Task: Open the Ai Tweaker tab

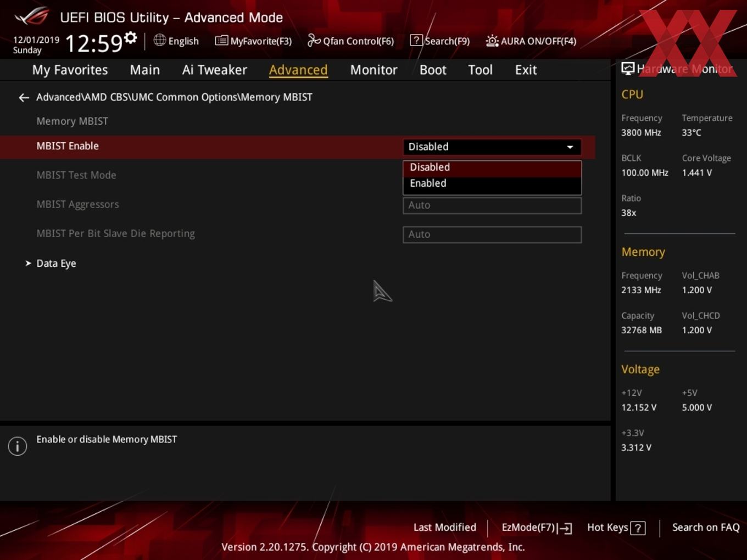Action: [x=215, y=70]
